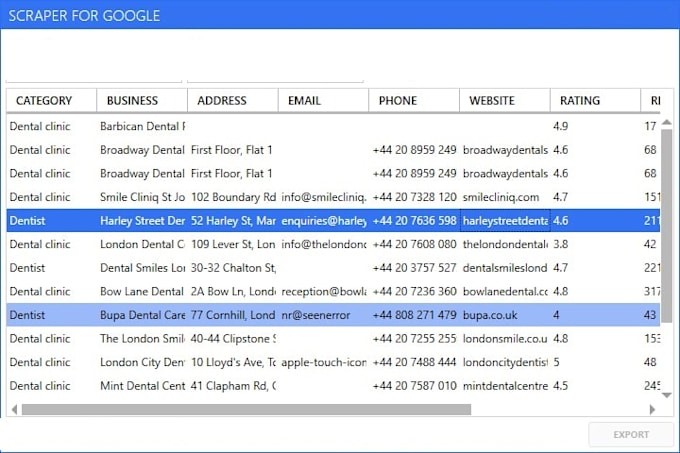The image size is (680, 453).
Task: Click the horizontal scrollbar thumb
Action: 246,409
